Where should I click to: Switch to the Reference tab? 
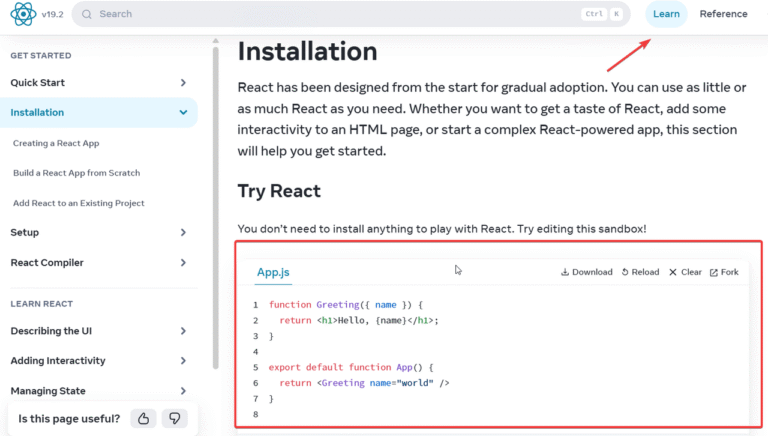tap(723, 14)
